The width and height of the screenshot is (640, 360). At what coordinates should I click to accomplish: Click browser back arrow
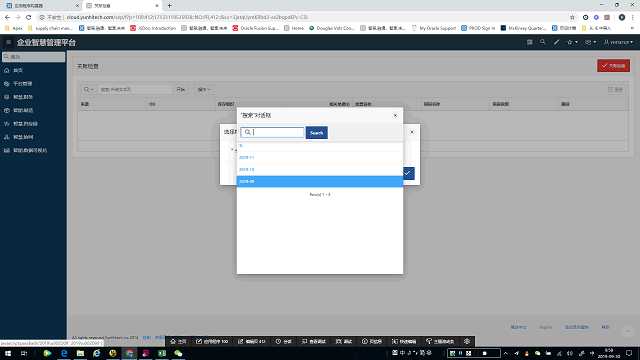pyautogui.click(x=7, y=17)
